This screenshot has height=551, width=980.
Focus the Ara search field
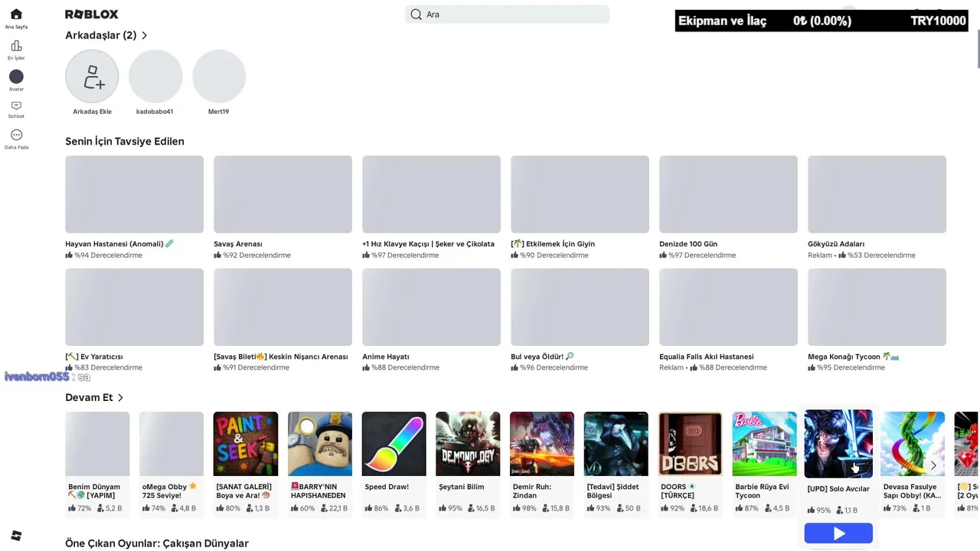tap(507, 14)
